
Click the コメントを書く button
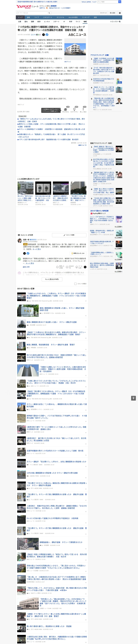(69, 235)
